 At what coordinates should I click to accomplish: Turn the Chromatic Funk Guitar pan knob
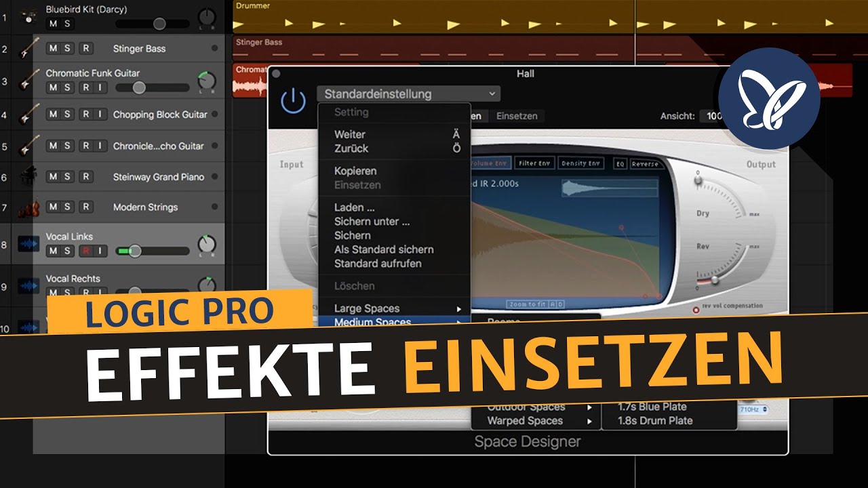pos(206,82)
